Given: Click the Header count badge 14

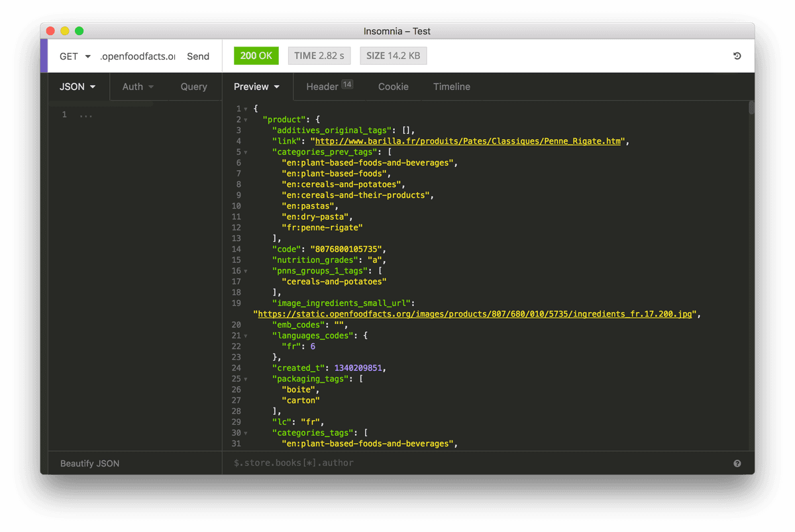Looking at the screenshot, I should click(x=347, y=84).
